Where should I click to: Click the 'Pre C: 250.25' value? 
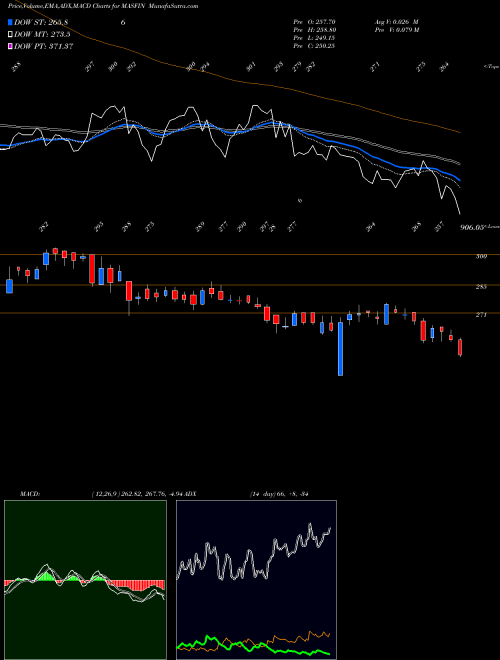[314, 46]
